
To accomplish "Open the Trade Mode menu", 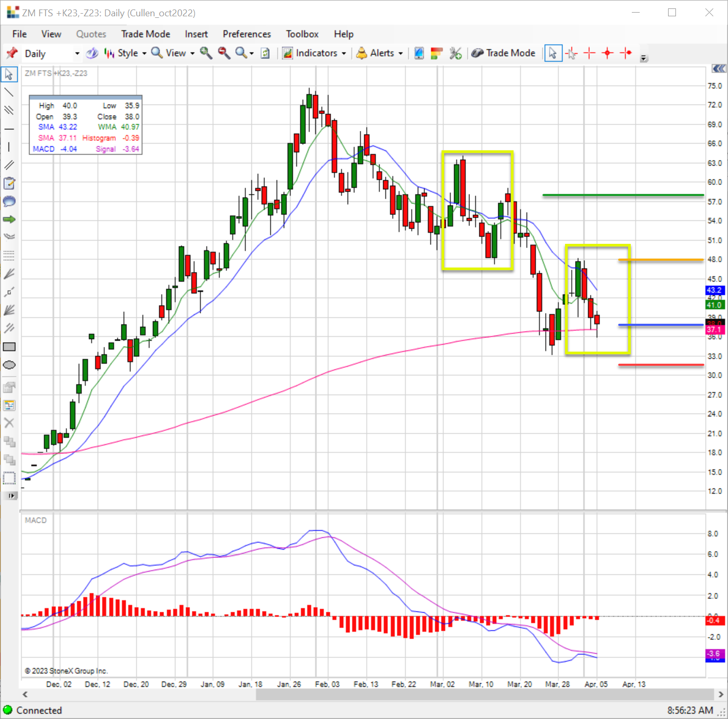I will tap(146, 34).
